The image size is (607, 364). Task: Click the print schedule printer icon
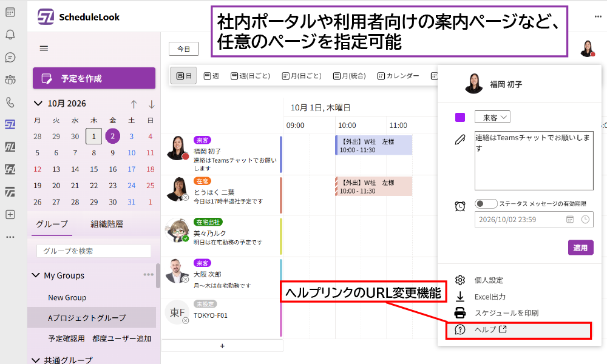[x=460, y=312]
